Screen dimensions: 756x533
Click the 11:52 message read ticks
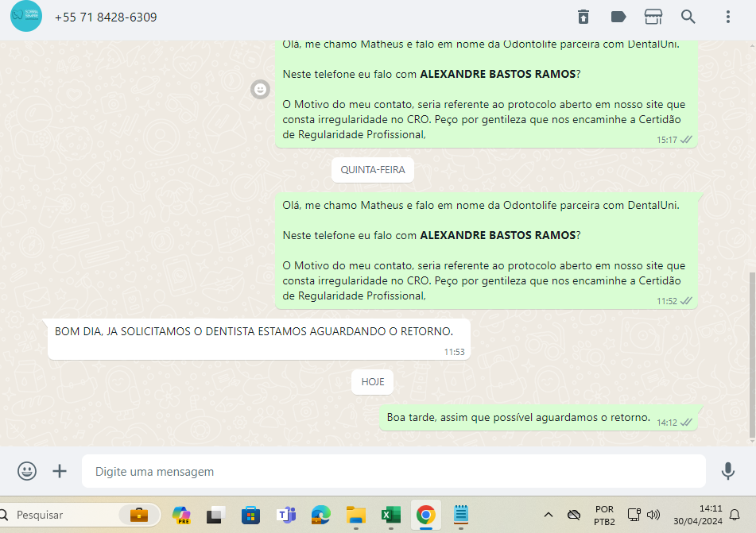click(686, 301)
